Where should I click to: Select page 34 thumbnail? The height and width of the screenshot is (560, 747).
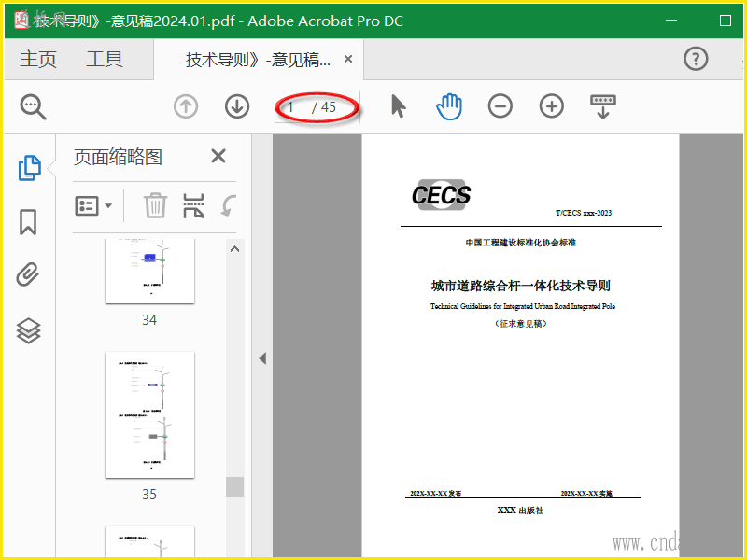pyautogui.click(x=149, y=271)
